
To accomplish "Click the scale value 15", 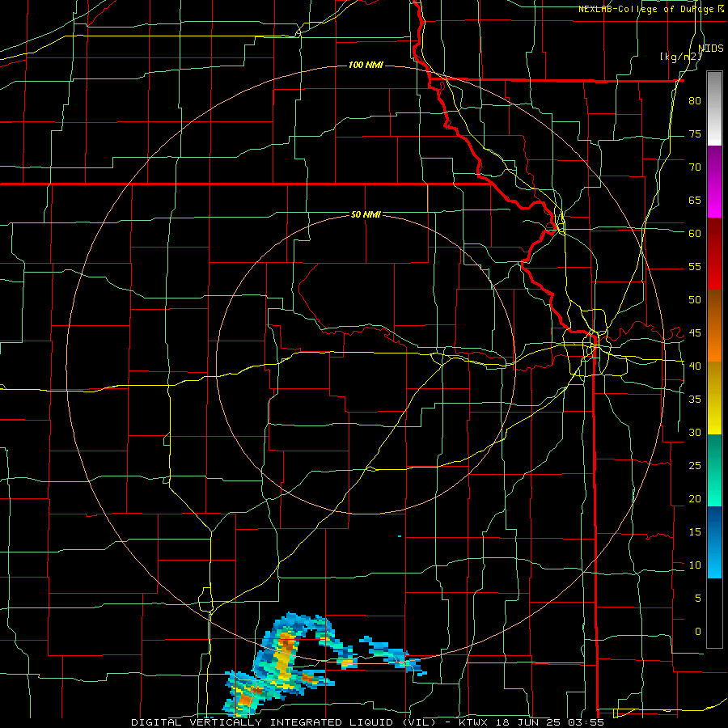I will pyautogui.click(x=695, y=531).
